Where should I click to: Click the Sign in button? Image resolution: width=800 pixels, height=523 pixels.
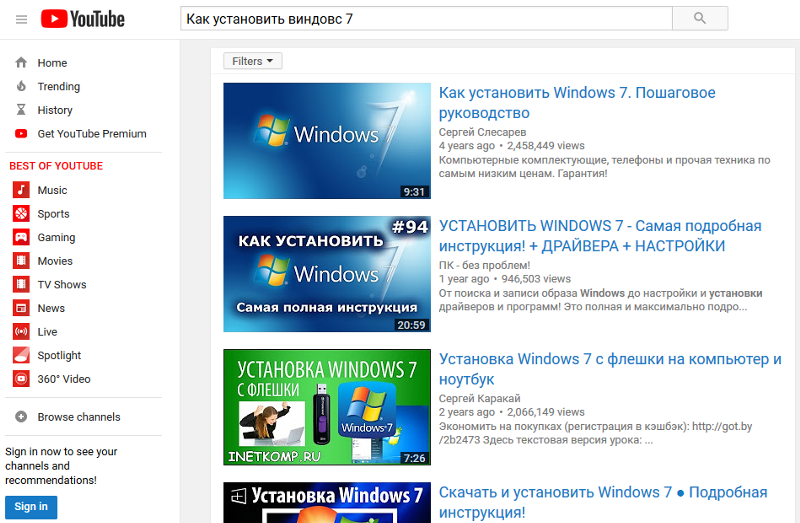click(31, 507)
